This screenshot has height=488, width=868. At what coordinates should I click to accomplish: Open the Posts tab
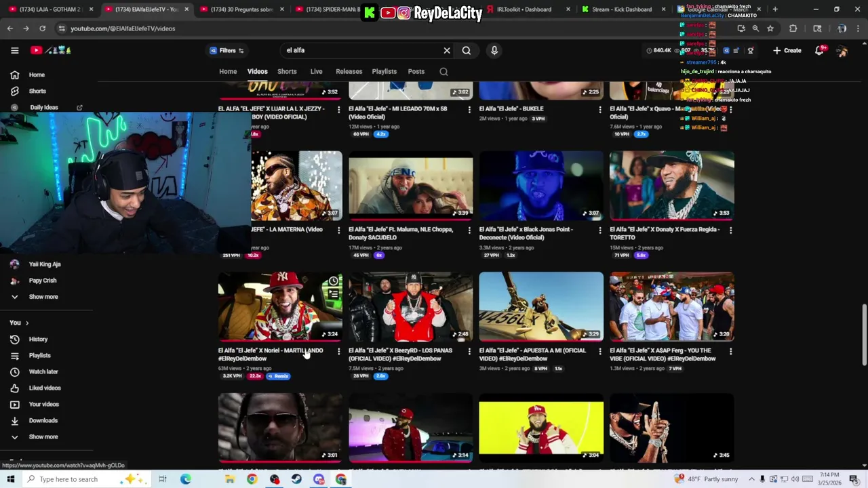pos(416,71)
